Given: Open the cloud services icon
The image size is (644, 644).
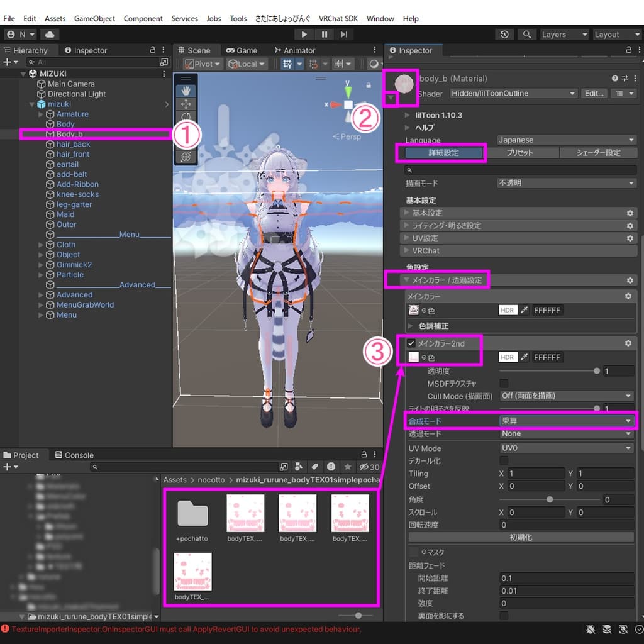Looking at the screenshot, I should (x=50, y=35).
